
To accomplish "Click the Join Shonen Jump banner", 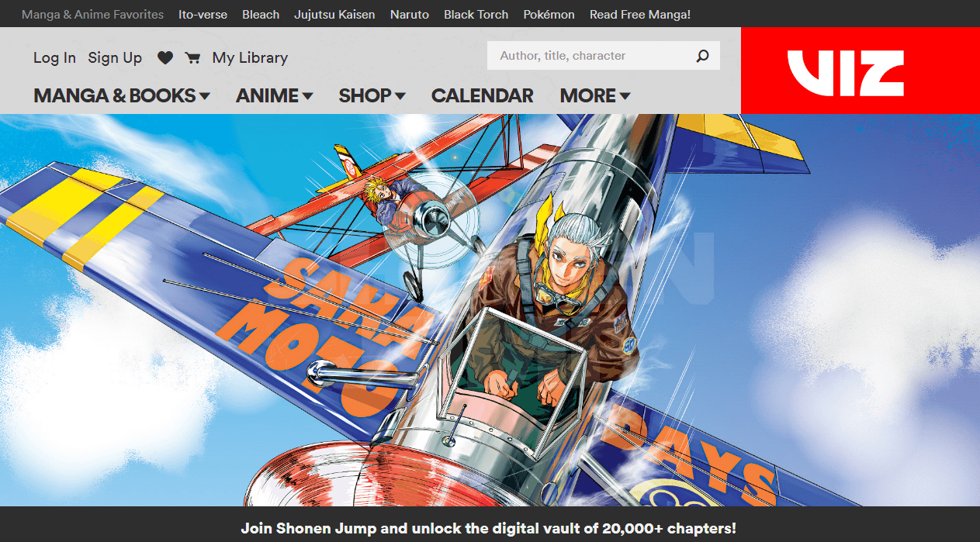I will pyautogui.click(x=490, y=528).
